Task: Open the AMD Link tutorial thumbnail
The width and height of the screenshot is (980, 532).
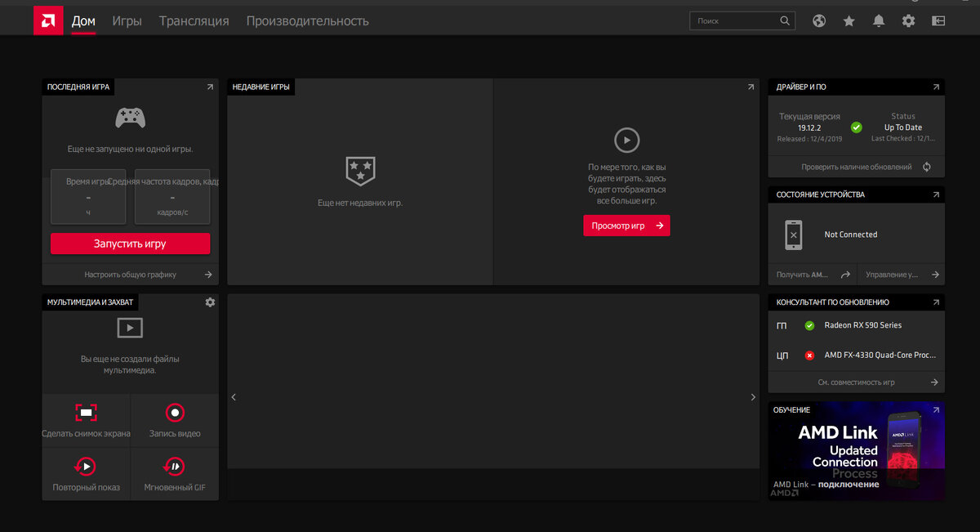Action: [x=856, y=451]
